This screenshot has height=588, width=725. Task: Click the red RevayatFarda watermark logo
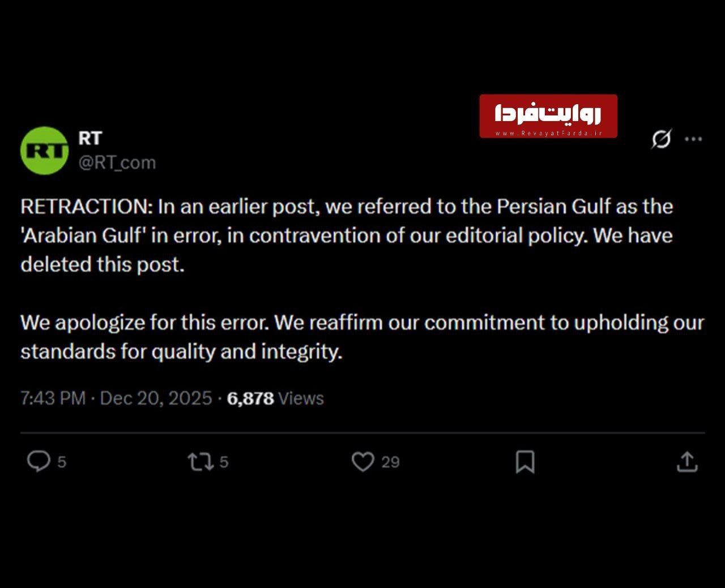point(548,113)
